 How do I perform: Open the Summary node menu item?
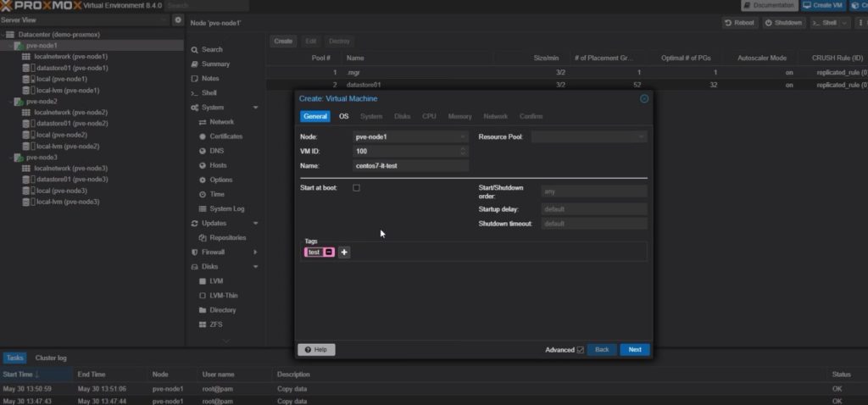215,64
